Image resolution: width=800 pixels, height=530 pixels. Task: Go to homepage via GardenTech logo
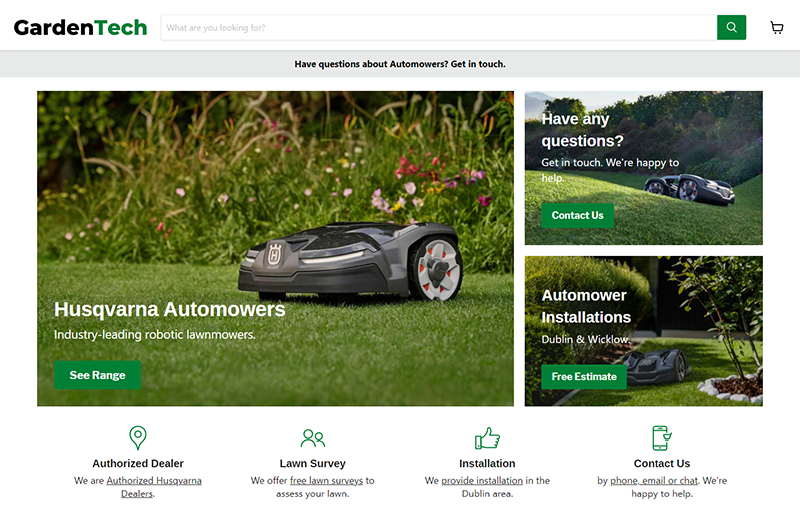tap(80, 28)
